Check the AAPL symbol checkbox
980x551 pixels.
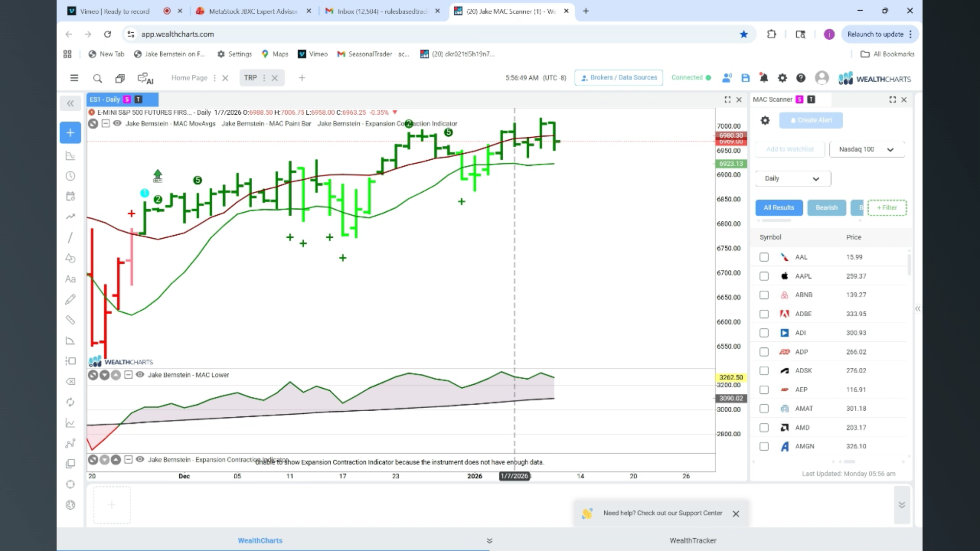coord(764,276)
